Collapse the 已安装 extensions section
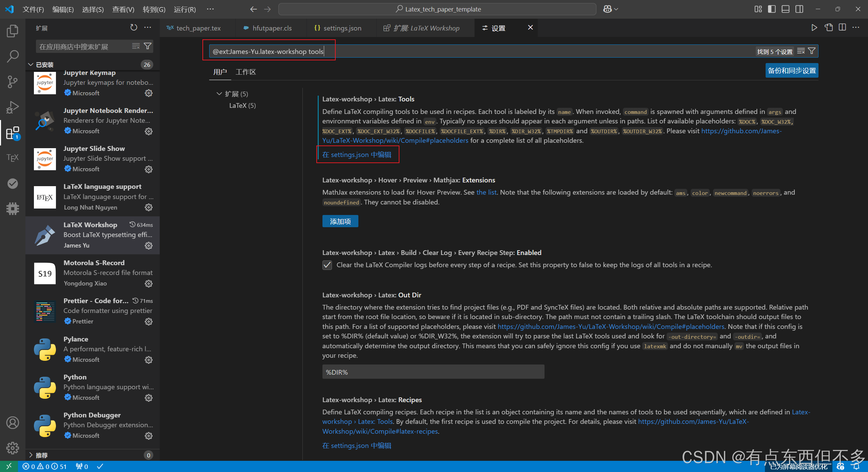 pyautogui.click(x=31, y=64)
